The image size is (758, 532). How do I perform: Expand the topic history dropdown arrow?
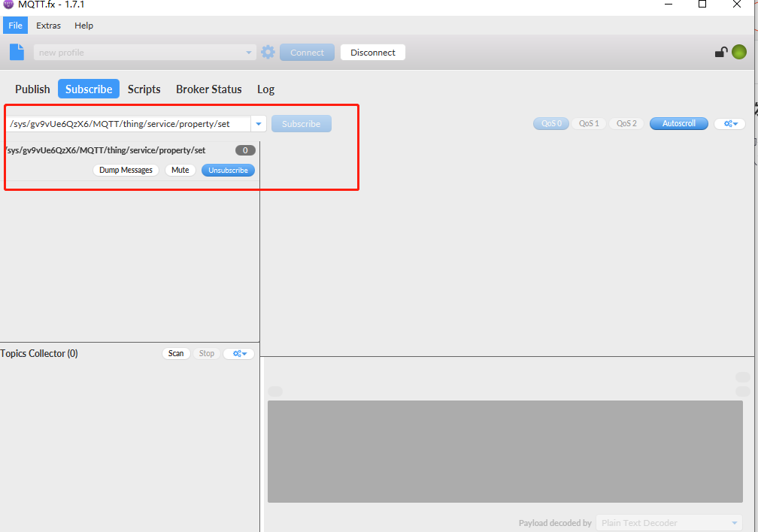[x=259, y=124]
